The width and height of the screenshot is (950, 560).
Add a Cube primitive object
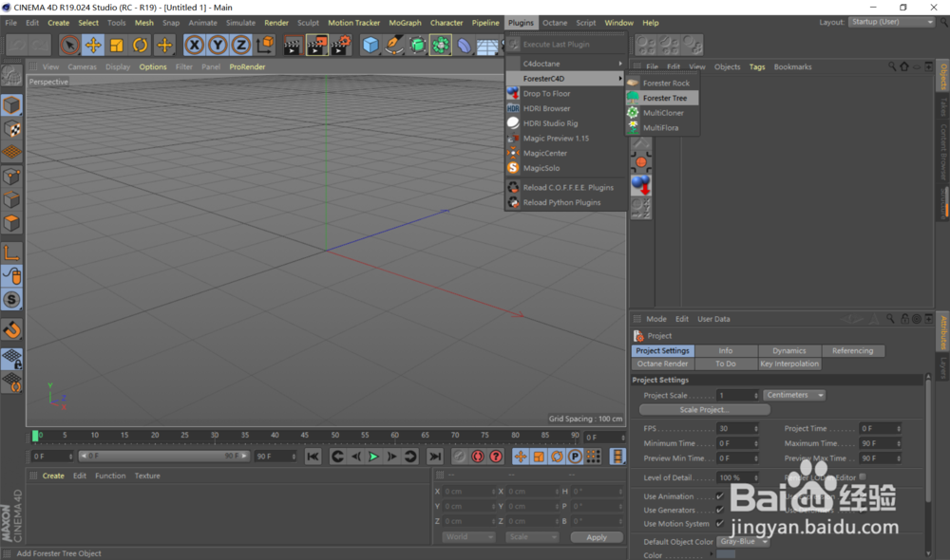(x=370, y=45)
